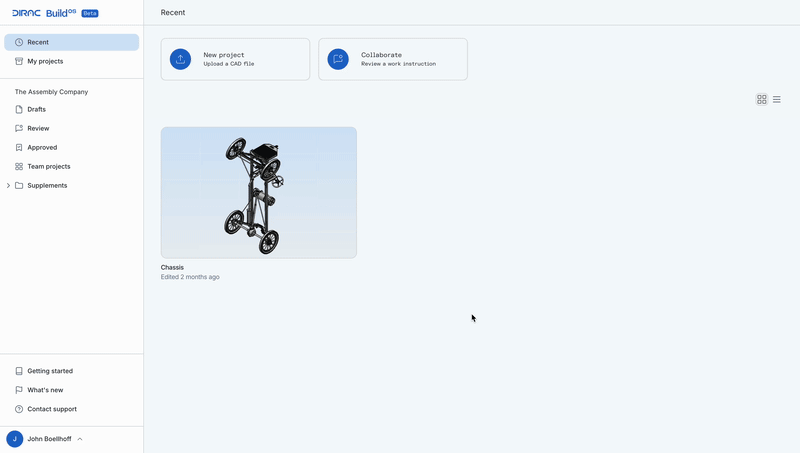This screenshot has width=800, height=453.
Task: Click the Drafts document icon
Action: point(19,109)
